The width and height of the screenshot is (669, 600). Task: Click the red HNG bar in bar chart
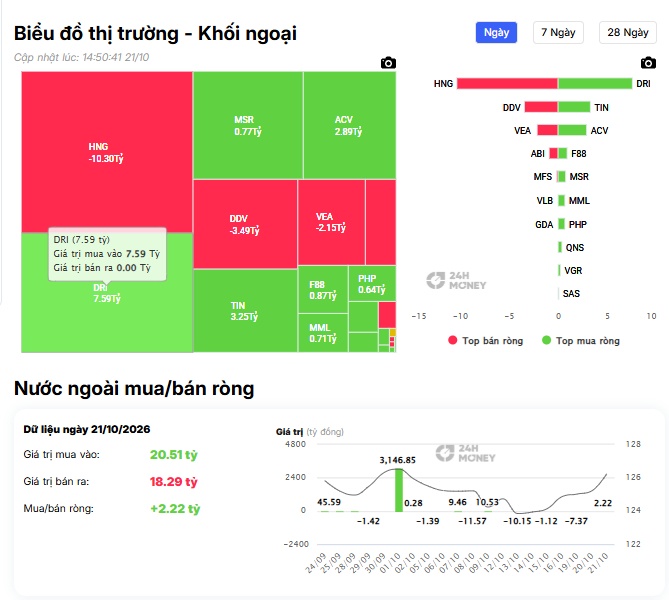507,84
